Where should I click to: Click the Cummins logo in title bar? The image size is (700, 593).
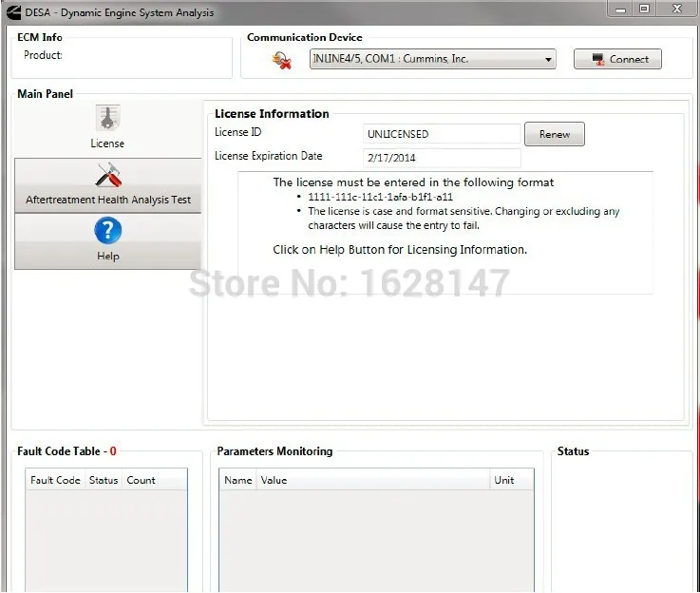click(13, 12)
